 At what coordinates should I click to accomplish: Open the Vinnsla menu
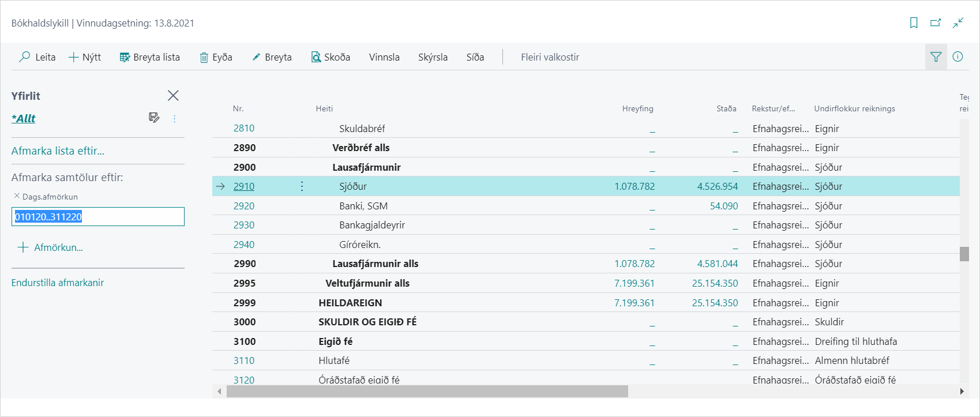click(x=384, y=57)
